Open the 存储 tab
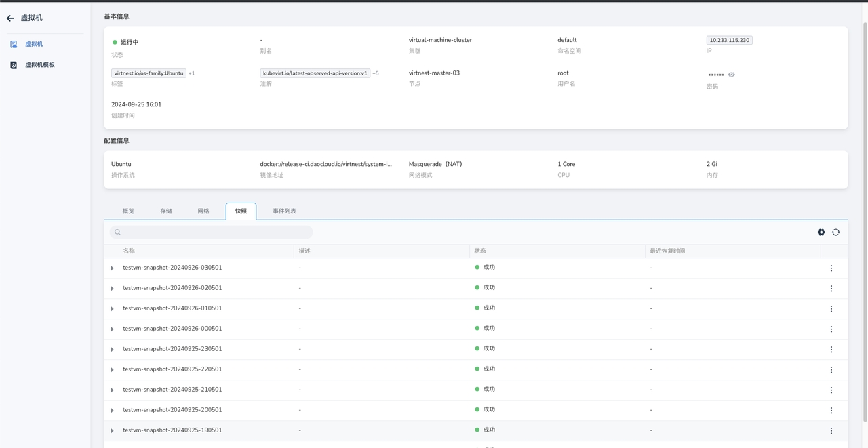The image size is (868, 448). (x=166, y=211)
